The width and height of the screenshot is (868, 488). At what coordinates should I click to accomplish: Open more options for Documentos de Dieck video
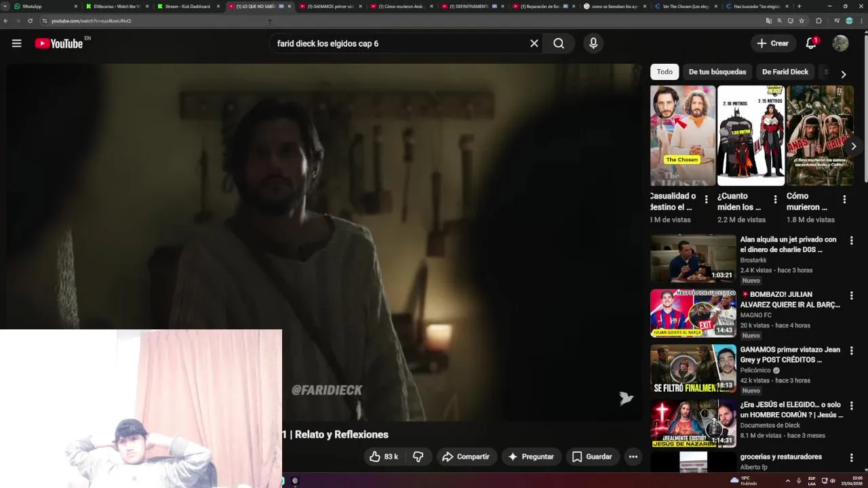pyautogui.click(x=851, y=405)
